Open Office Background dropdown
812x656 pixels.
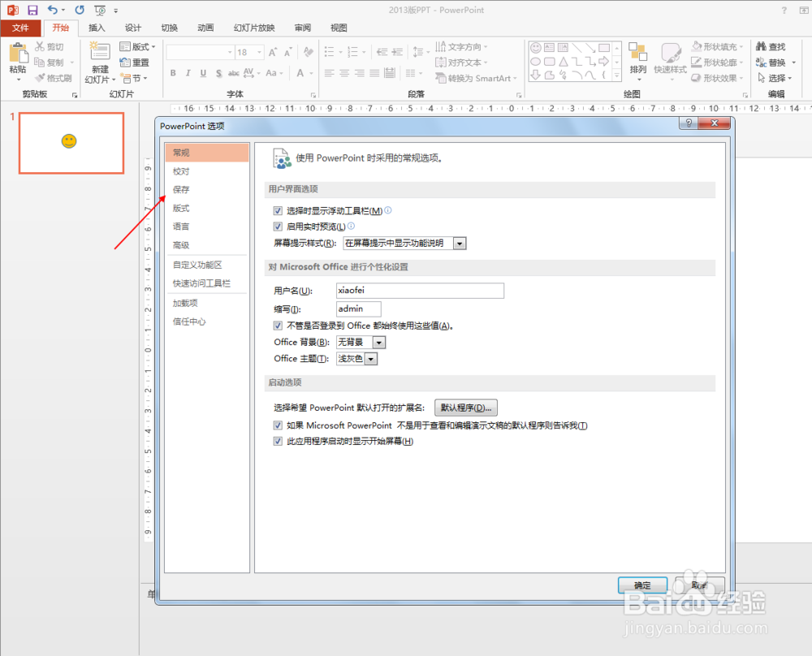click(379, 343)
